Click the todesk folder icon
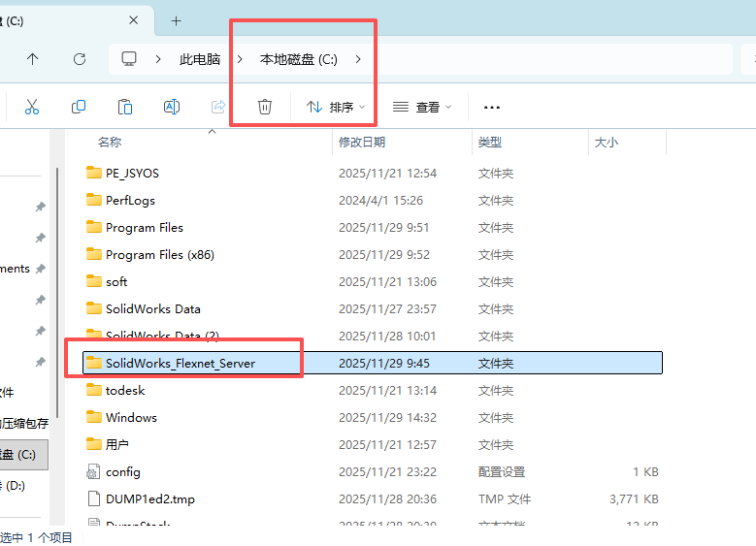The height and width of the screenshot is (546, 756). point(94,390)
